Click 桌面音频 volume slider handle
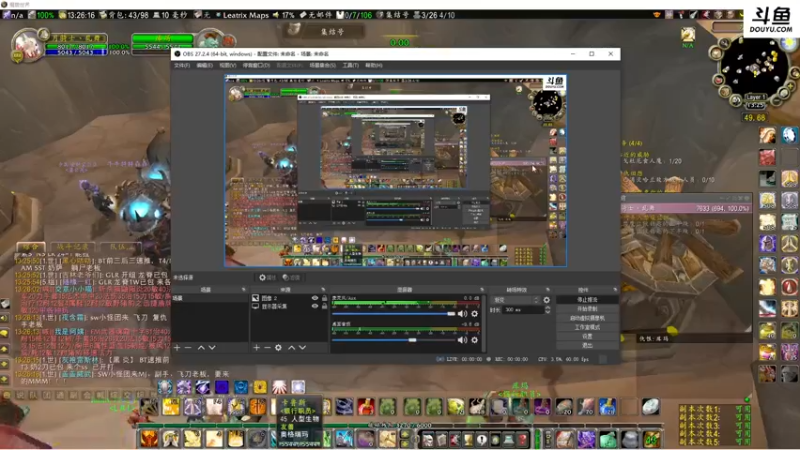Image resolution: width=800 pixels, height=450 pixels. point(412,340)
